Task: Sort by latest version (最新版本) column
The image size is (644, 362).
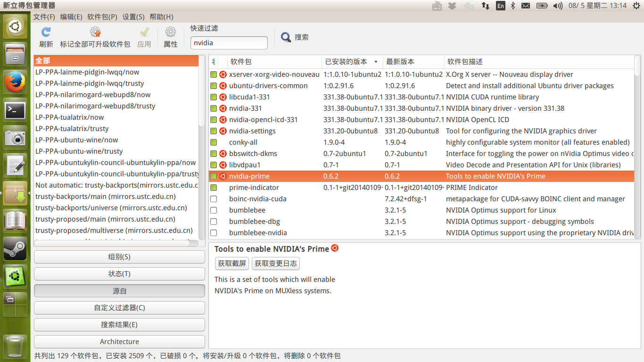Action: pos(413,62)
